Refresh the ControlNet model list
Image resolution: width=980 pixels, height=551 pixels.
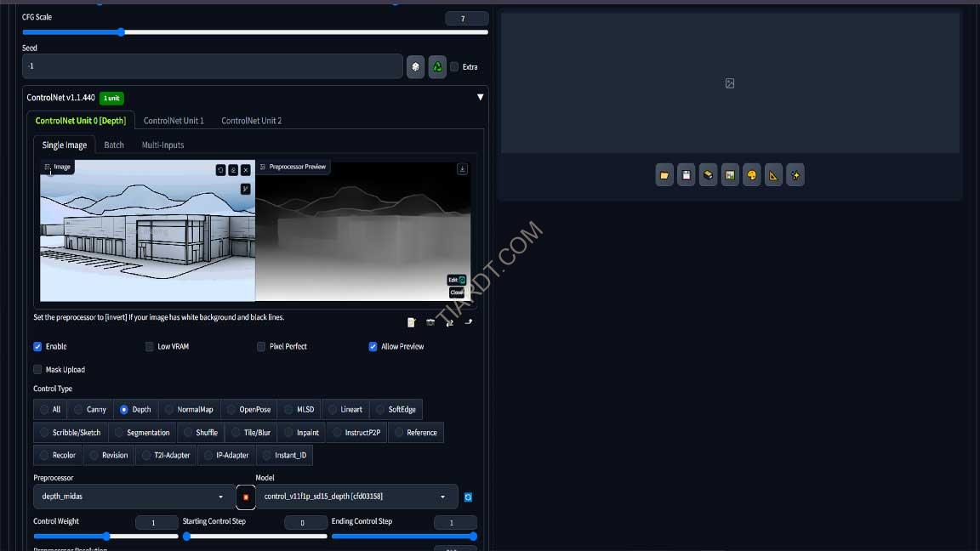468,497
